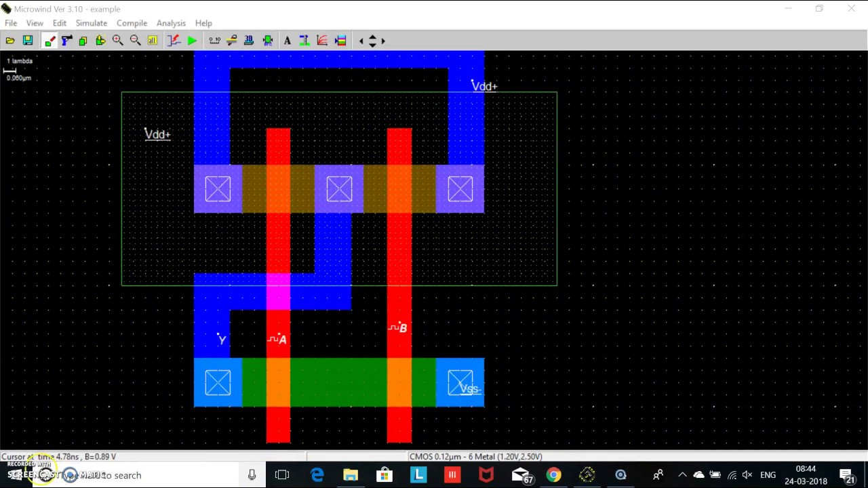View all layout with the 'all' icon

pos(153,41)
